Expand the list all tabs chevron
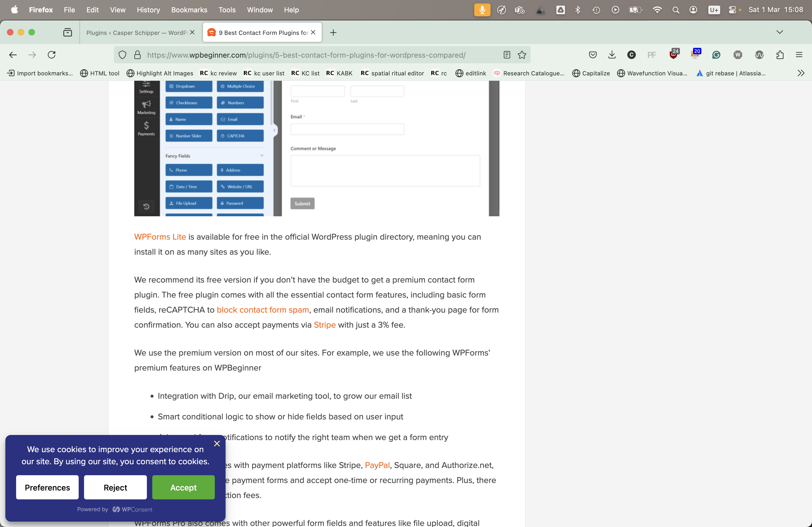 [x=780, y=32]
